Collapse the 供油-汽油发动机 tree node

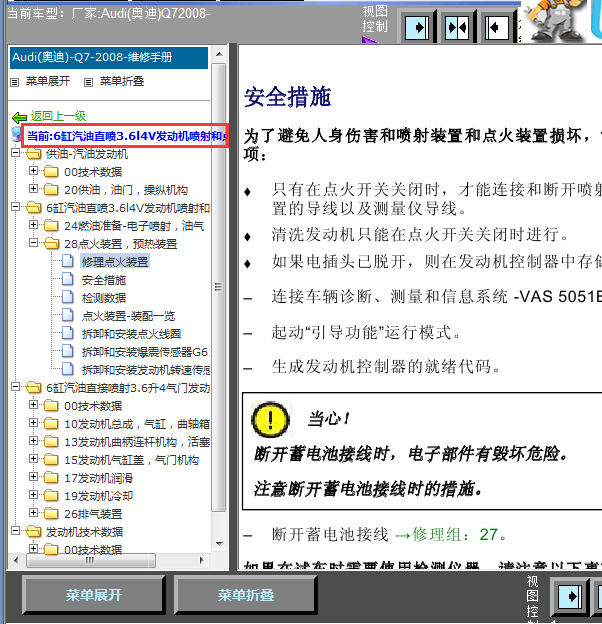click(x=16, y=153)
